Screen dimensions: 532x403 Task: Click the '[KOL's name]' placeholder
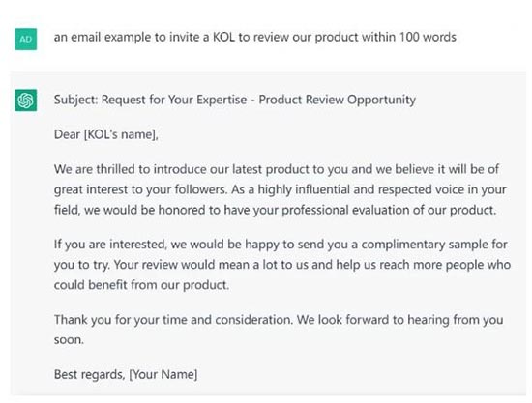tap(119, 134)
